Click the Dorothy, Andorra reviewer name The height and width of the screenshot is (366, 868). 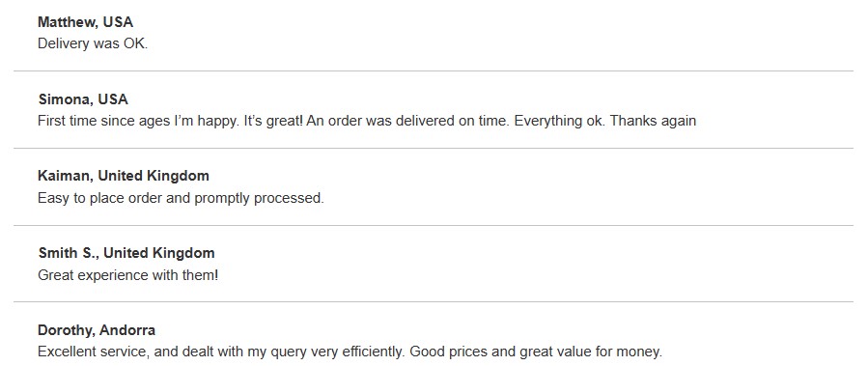(x=97, y=330)
